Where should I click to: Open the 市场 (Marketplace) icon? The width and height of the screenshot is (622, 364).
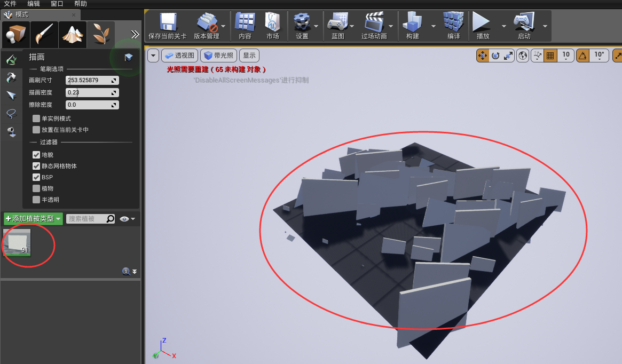273,23
